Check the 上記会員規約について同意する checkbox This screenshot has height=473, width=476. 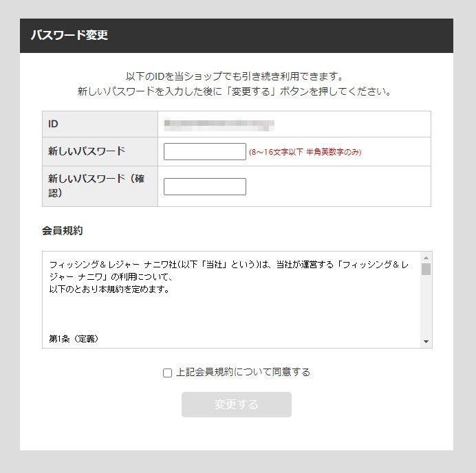(167, 373)
